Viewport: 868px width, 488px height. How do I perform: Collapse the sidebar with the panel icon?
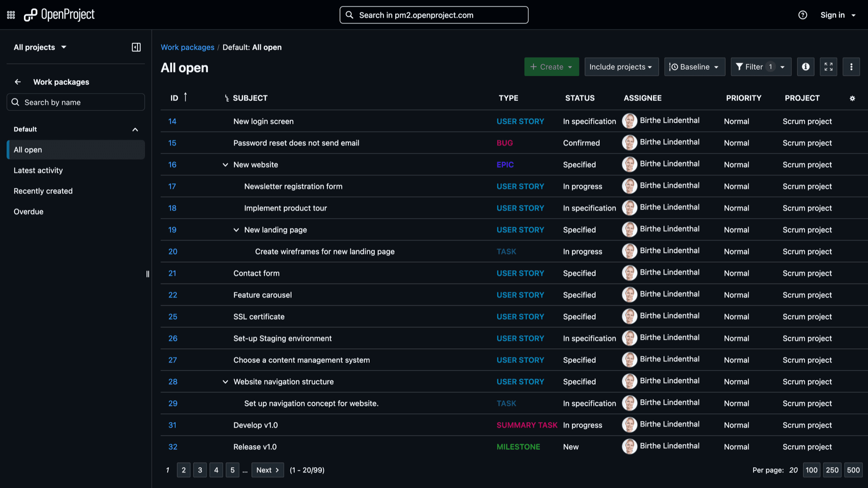(x=136, y=47)
